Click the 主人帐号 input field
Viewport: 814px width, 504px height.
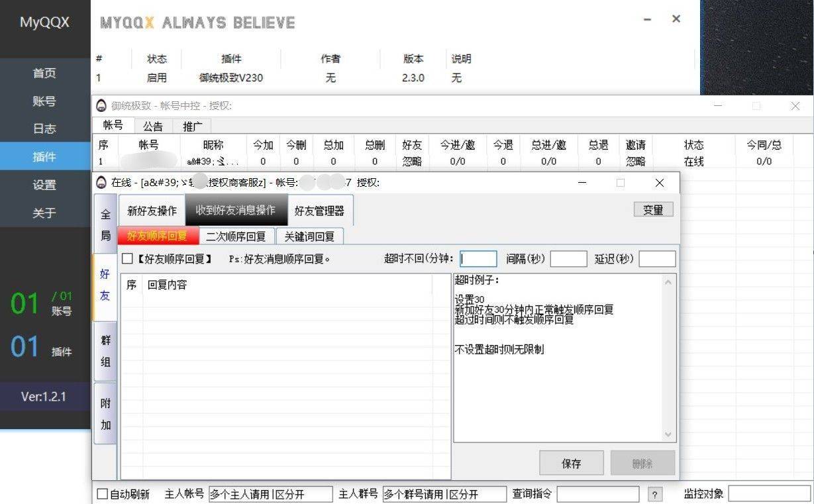tap(270, 494)
